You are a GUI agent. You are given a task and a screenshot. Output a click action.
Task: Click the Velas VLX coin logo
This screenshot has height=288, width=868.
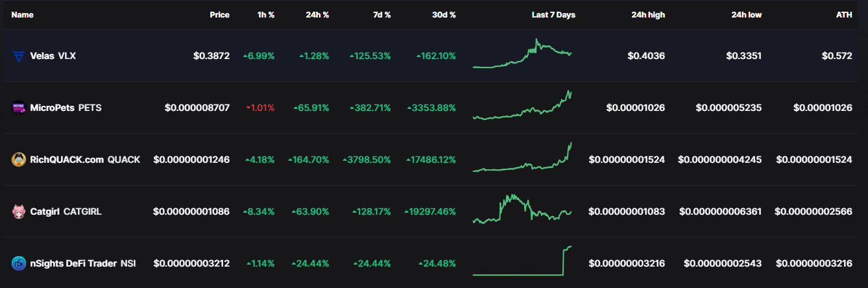19,56
